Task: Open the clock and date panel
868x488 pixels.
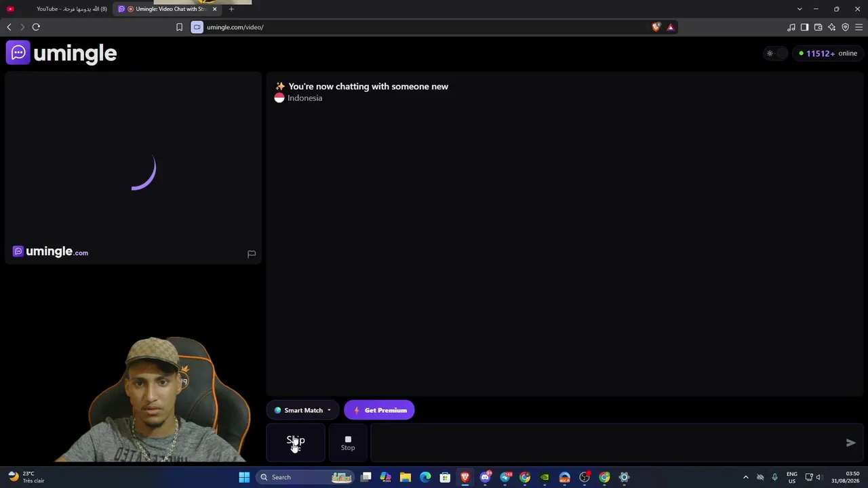Action: point(845,477)
